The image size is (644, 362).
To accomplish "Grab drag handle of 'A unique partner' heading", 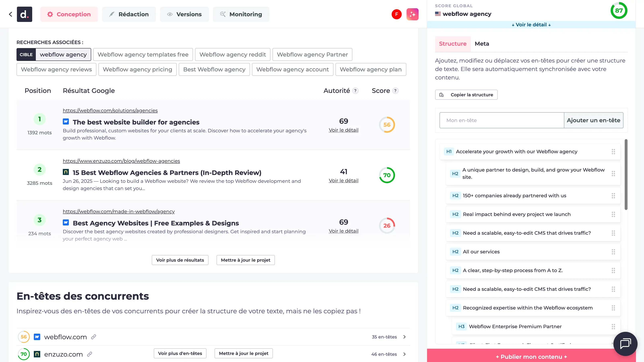I will pos(613,174).
